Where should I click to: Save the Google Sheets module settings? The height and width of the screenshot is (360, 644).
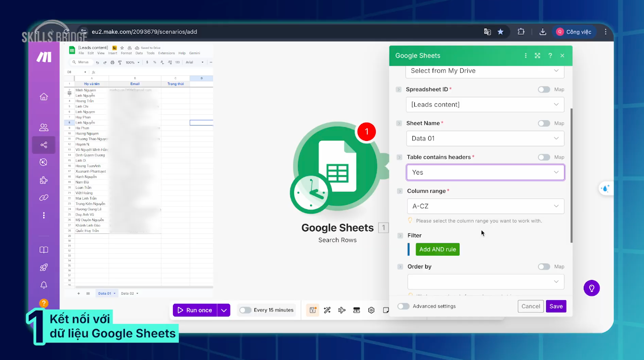pyautogui.click(x=556, y=306)
